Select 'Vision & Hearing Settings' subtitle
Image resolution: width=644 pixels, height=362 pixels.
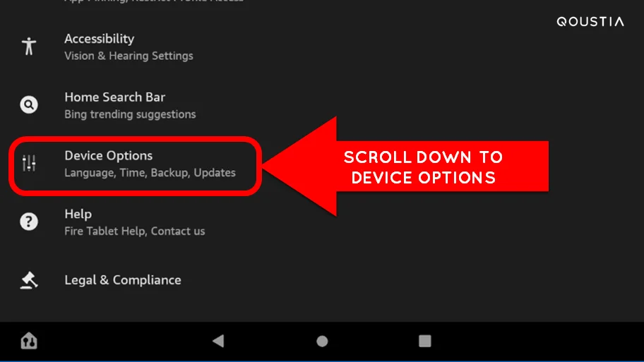tap(129, 56)
